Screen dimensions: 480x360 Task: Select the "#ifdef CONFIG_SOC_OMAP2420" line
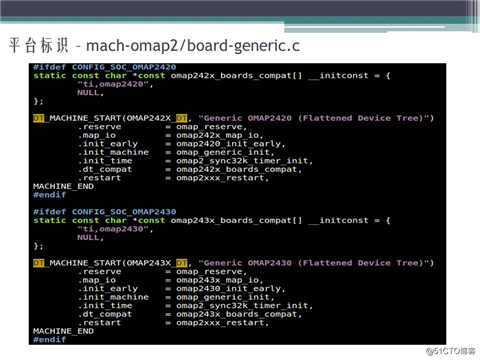[105, 67]
